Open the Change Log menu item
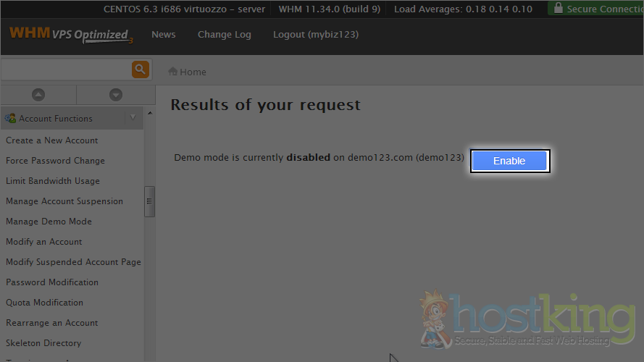Image resolution: width=644 pixels, height=362 pixels. (225, 35)
